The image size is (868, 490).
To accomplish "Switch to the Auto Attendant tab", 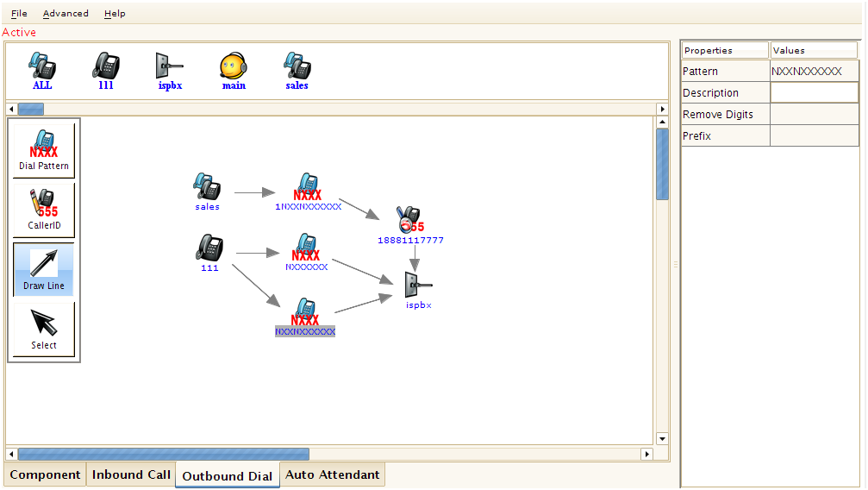I will tap(332, 474).
